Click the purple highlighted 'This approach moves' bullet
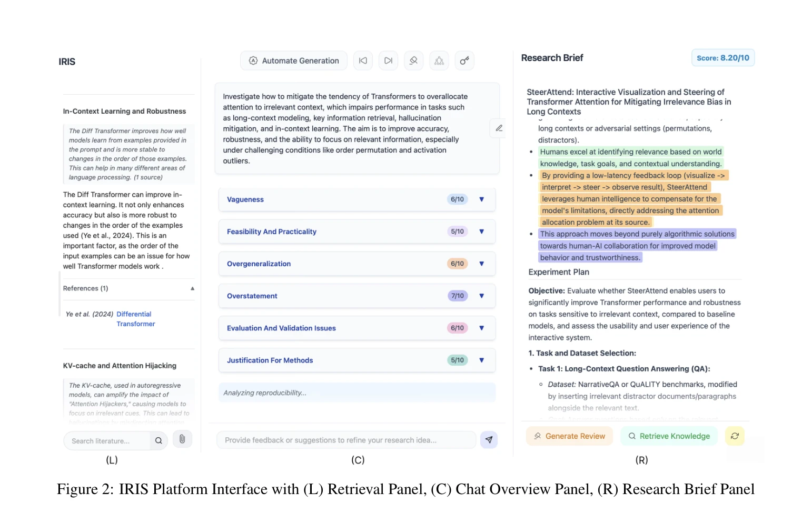Screen dimensions: 812x513 coord(637,246)
